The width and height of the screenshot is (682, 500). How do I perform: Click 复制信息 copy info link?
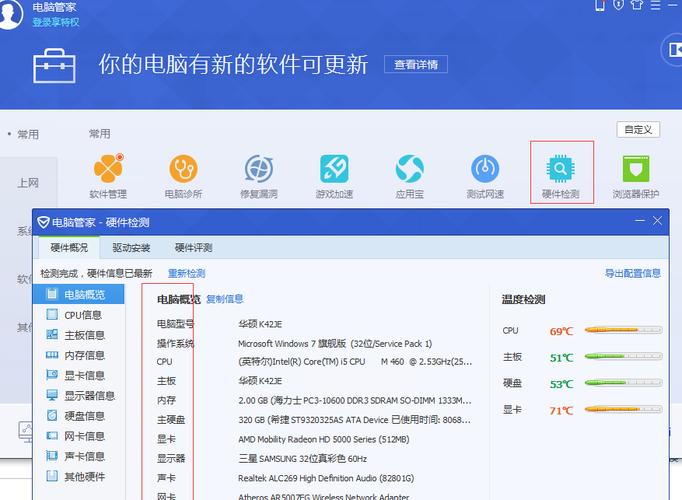coord(224,299)
